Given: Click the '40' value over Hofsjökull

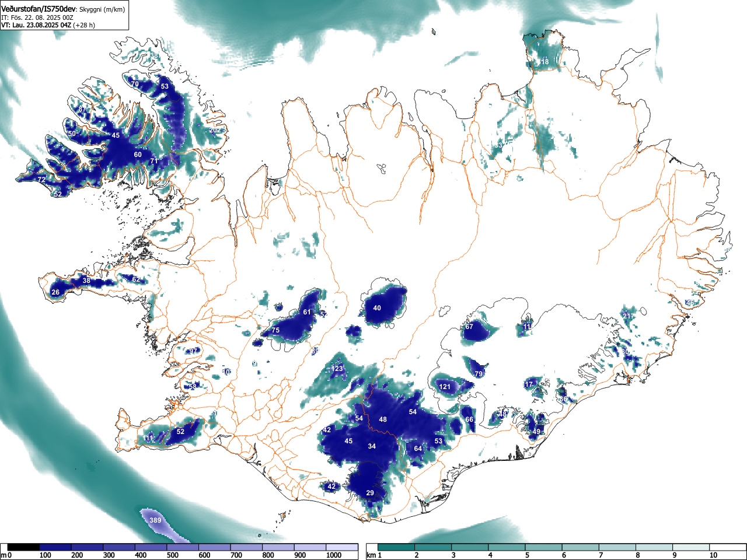Looking at the screenshot, I should coord(377,308).
